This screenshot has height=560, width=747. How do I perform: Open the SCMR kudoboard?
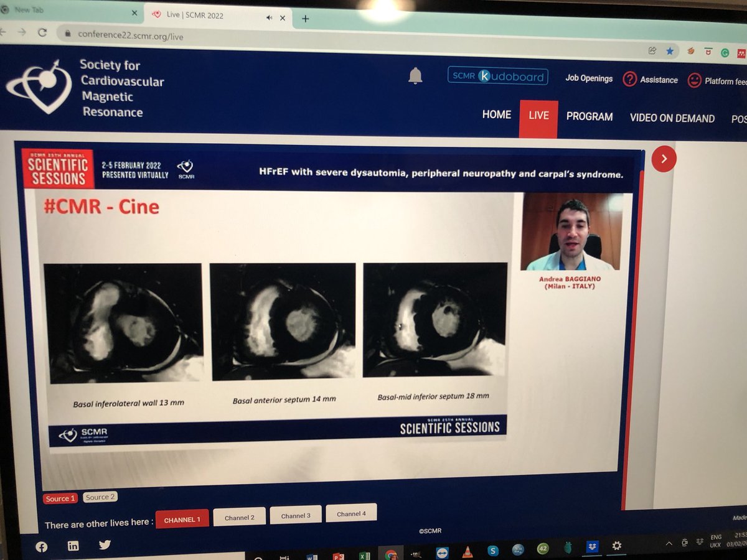[497, 77]
